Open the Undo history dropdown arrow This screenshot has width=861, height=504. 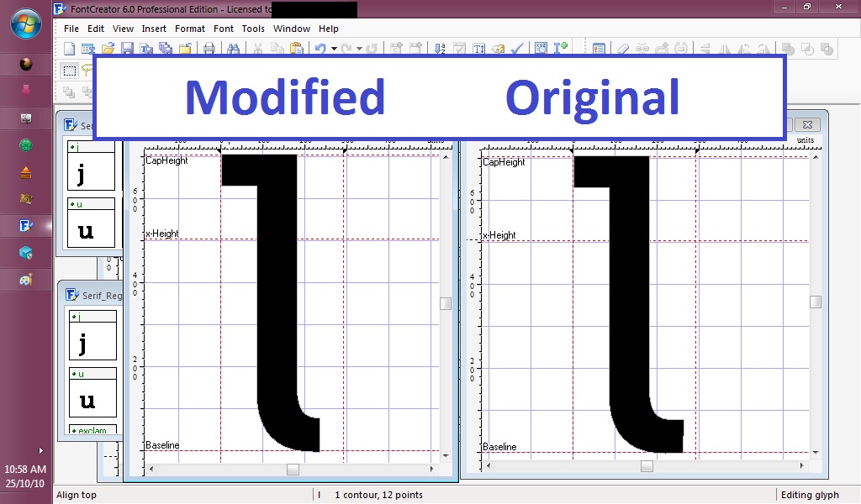[334, 49]
